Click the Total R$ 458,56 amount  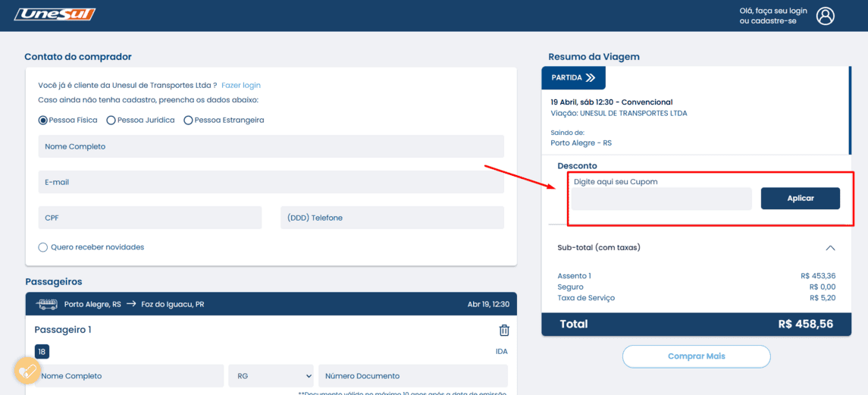click(x=805, y=324)
